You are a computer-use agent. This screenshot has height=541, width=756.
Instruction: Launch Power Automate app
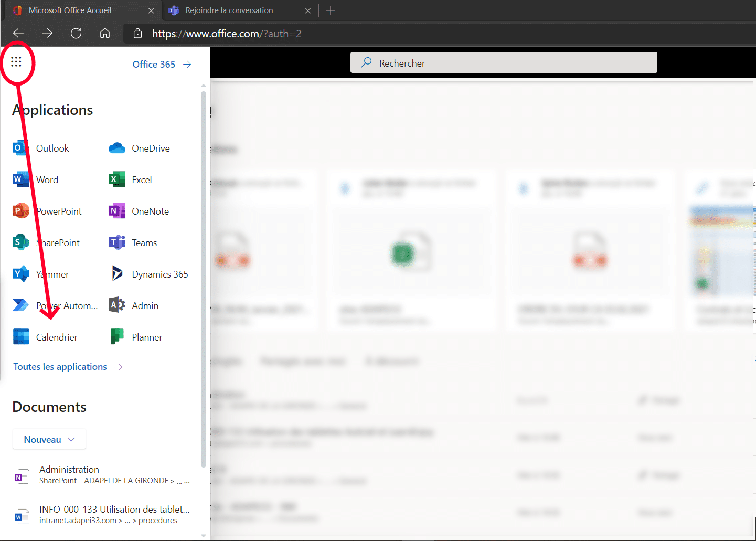(55, 306)
